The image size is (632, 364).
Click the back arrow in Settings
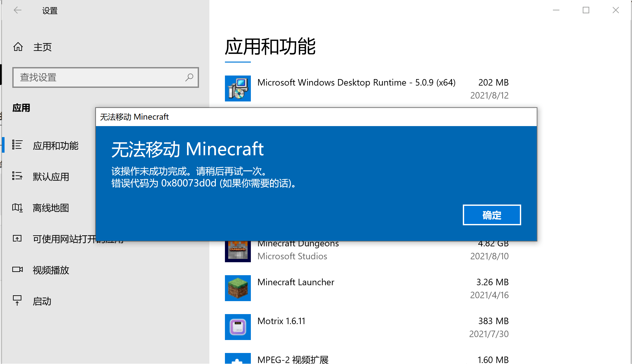coord(18,10)
